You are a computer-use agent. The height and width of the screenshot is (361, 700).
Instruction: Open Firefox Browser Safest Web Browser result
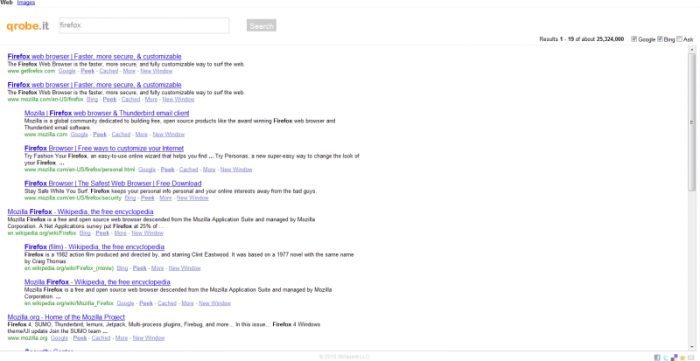(x=113, y=183)
